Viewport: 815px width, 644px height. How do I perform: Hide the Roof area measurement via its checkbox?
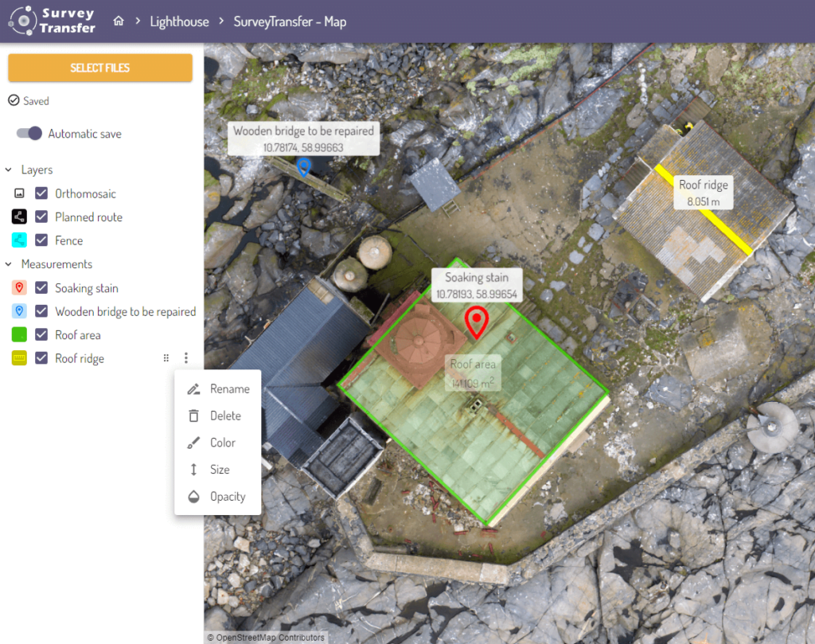41,334
